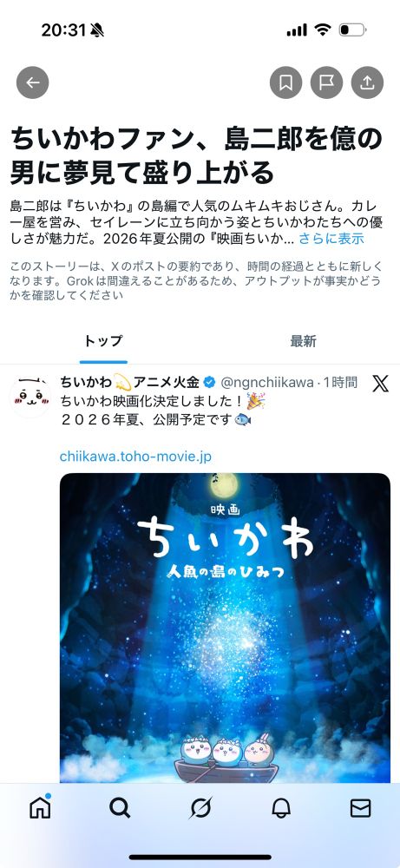Expand summary with さらに表示
The height and width of the screenshot is (868, 400).
point(331,239)
